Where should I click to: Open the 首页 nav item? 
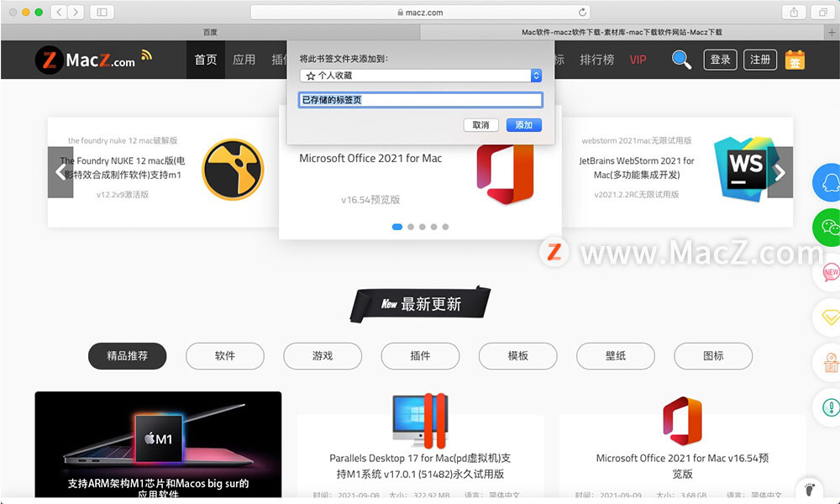click(x=206, y=60)
